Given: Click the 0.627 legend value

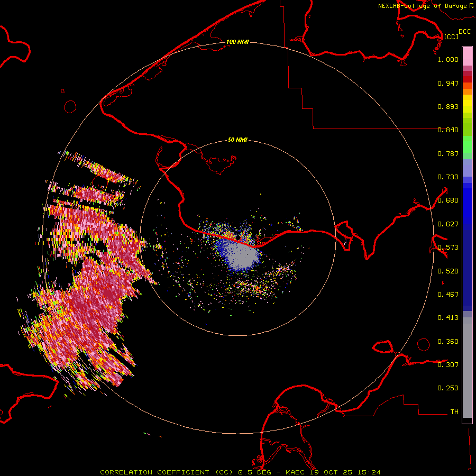Looking at the screenshot, I should tap(448, 224).
